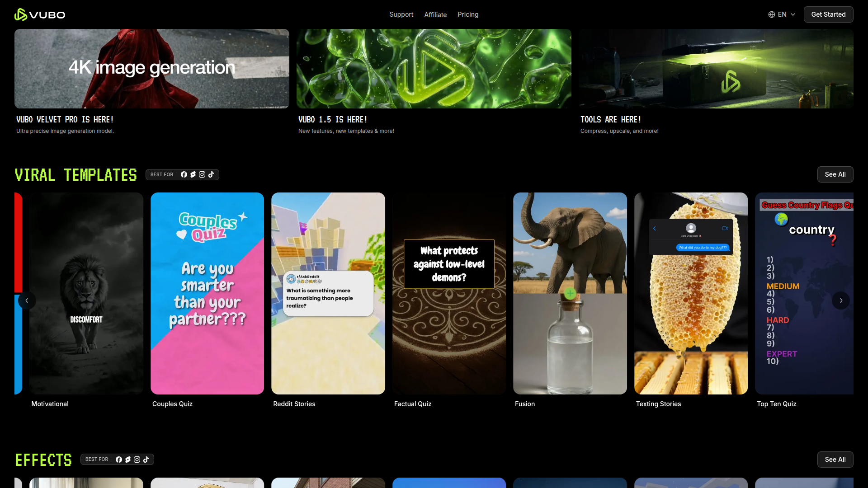Open the Support menu item
Viewport: 868px width, 488px height.
401,14
